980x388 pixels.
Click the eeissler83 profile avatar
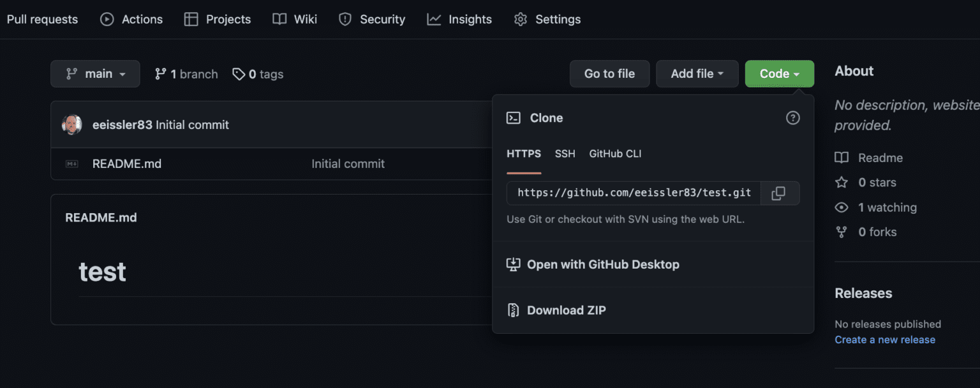point(72,124)
